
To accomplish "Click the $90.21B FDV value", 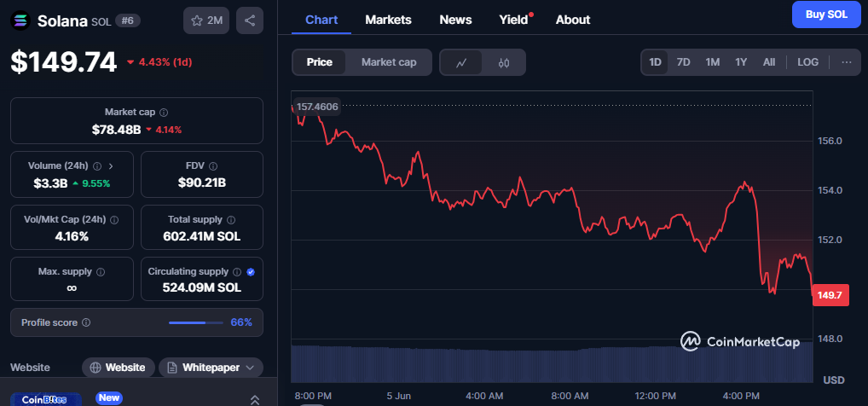I will 201,183.
